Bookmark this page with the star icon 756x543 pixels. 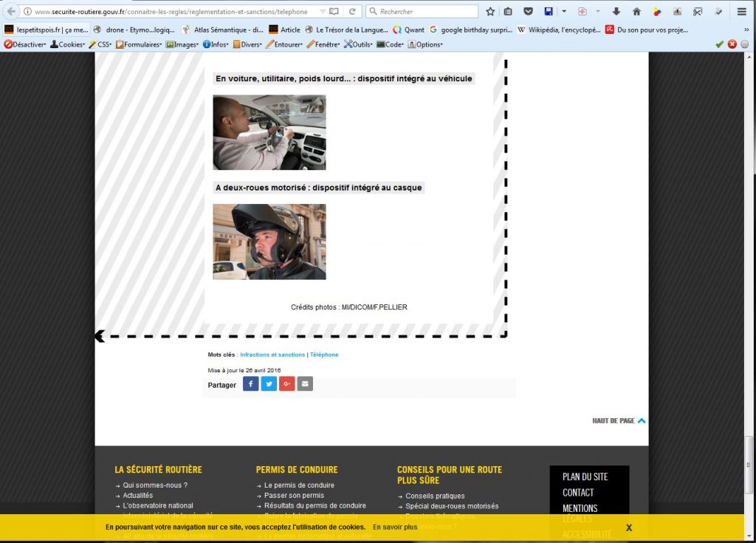click(x=490, y=12)
